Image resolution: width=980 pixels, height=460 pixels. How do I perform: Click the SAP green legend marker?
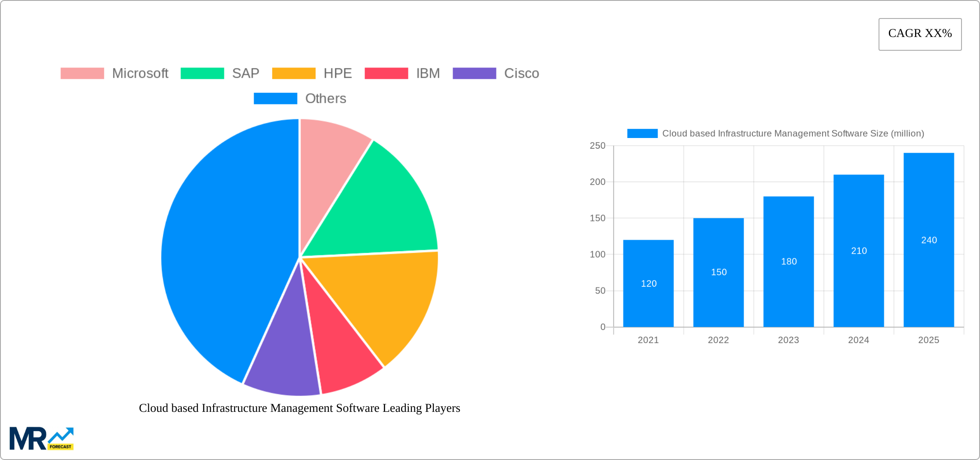[202, 73]
